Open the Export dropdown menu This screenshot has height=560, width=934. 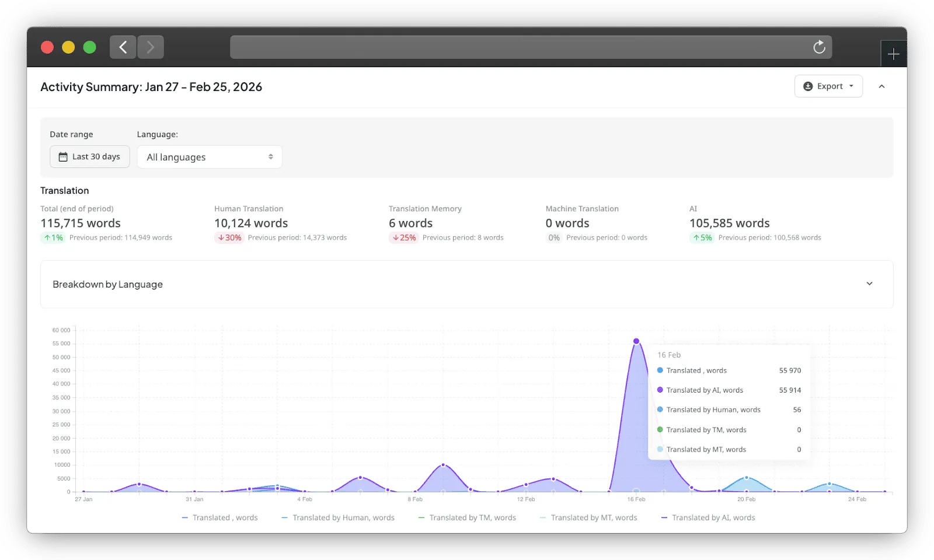828,86
